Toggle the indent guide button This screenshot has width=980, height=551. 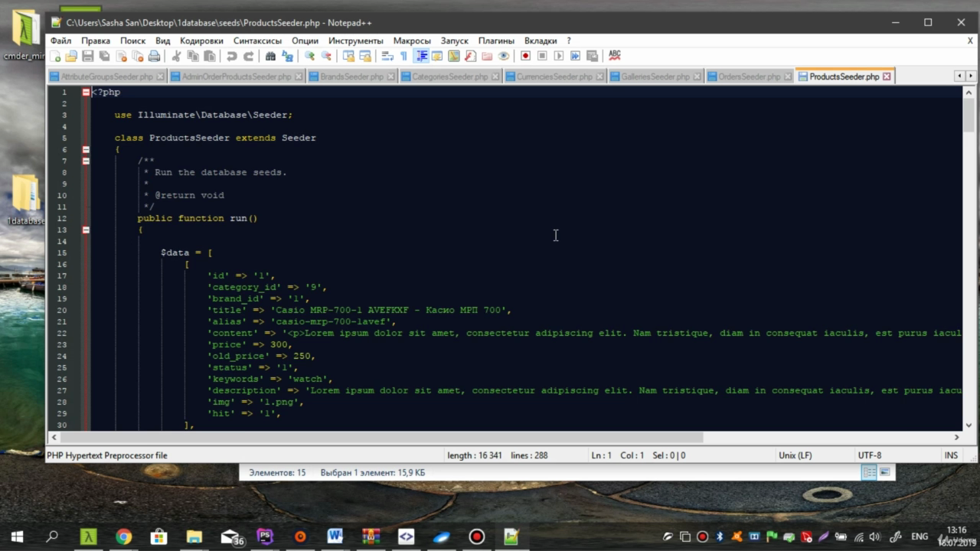(421, 56)
